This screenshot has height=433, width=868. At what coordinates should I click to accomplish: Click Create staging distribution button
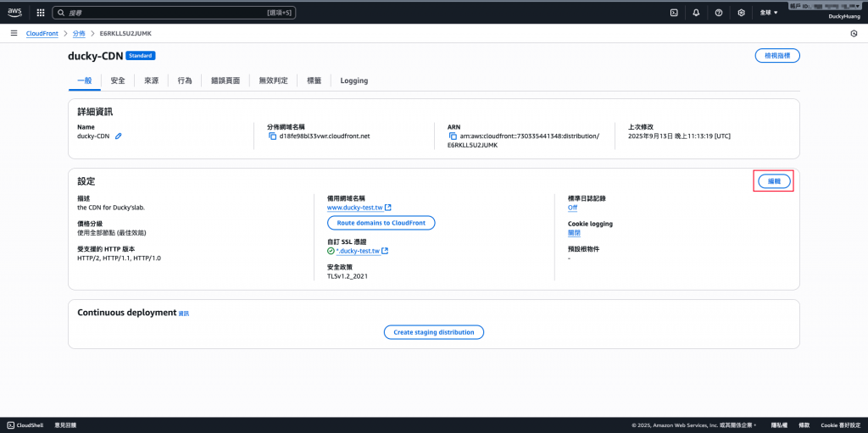[x=434, y=332]
